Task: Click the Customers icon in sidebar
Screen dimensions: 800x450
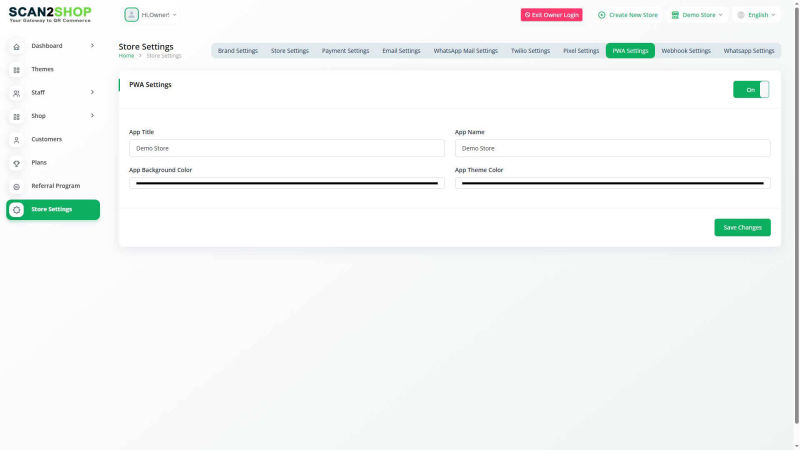Action: pyautogui.click(x=16, y=140)
